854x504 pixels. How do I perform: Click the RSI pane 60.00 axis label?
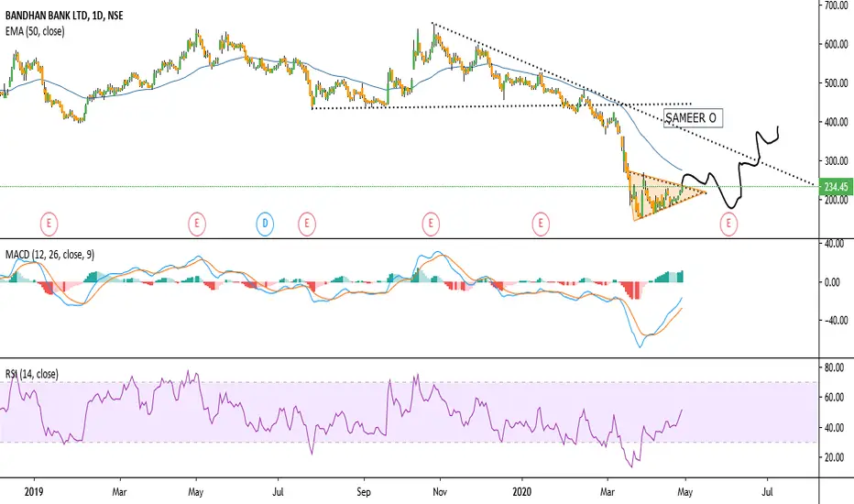tap(835, 398)
